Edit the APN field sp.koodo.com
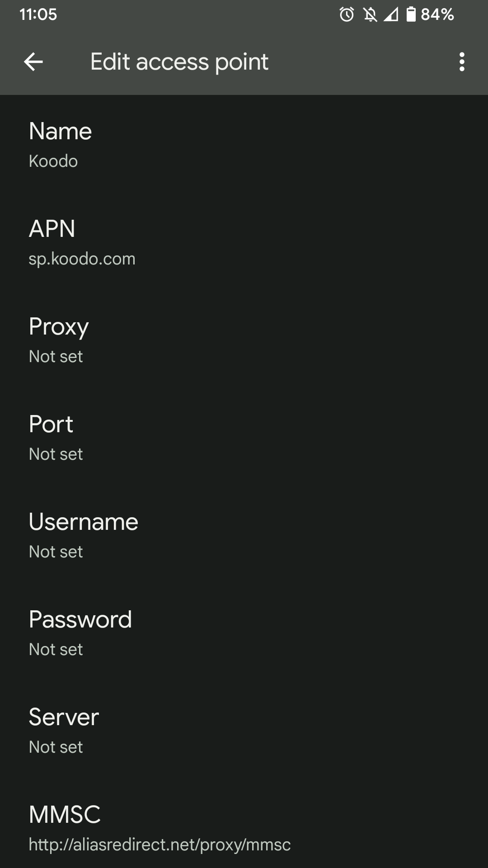The width and height of the screenshot is (488, 868). point(244,242)
